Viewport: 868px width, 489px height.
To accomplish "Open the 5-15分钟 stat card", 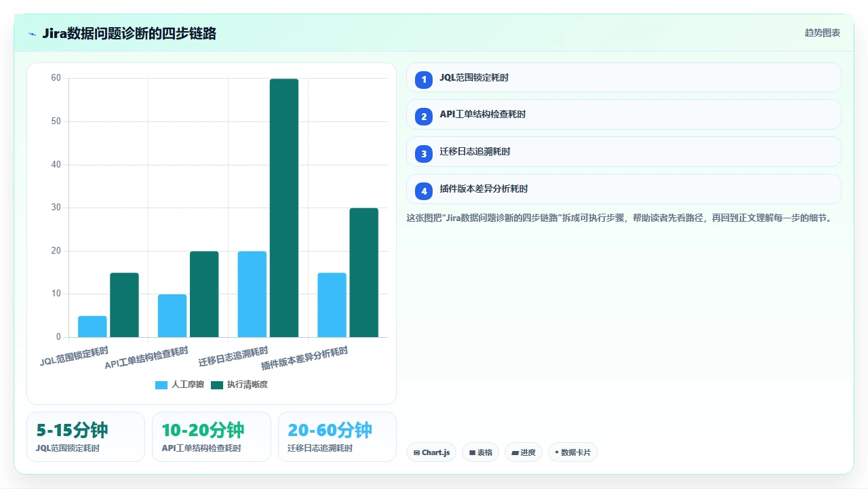I will click(85, 437).
